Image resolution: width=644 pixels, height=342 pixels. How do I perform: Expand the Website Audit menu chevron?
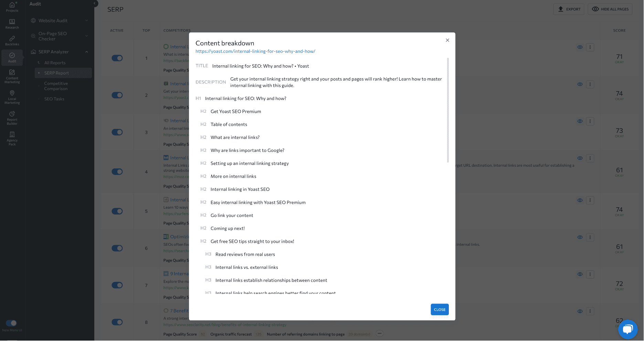tap(87, 21)
